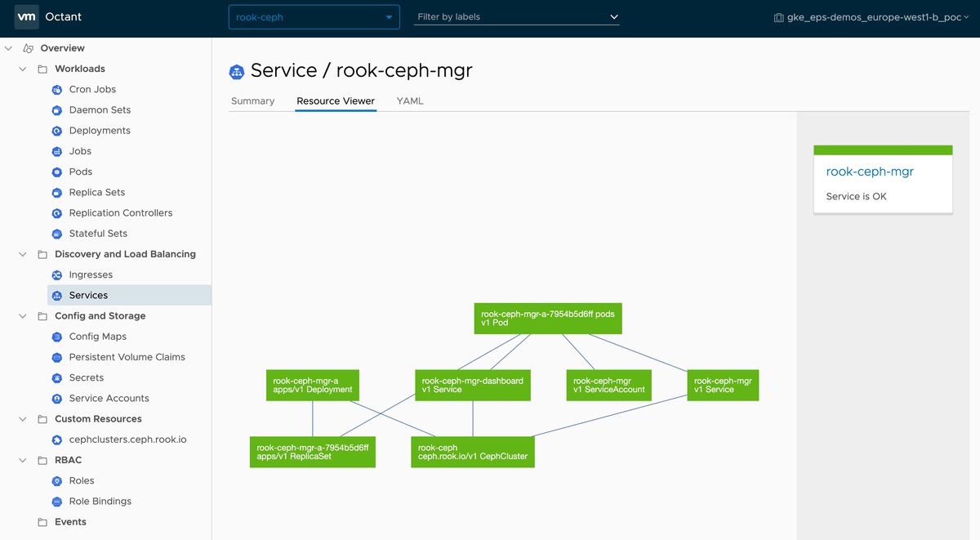980x540 pixels.
Task: Click the Roles icon
Action: 57,480
